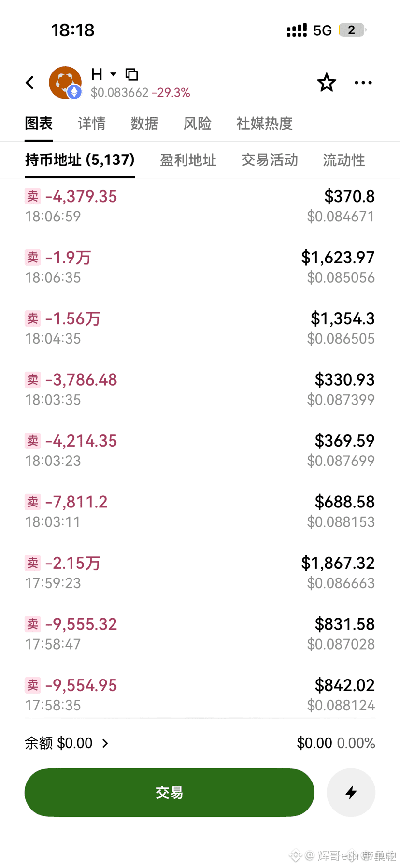Image resolution: width=400 pixels, height=868 pixels.
Task: Open the 风险 tab
Action: point(198,123)
